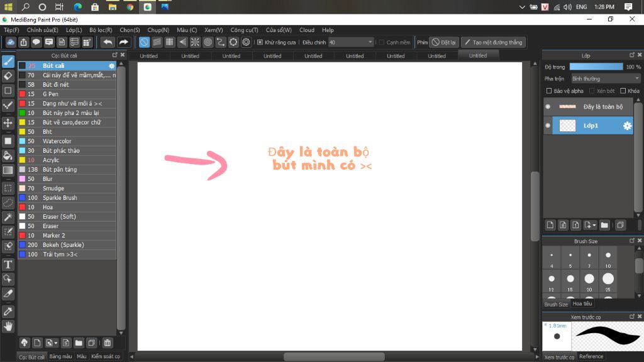Viewport: 644px width, 362px height.
Task: Delete brush with trash icon
Action: (107, 343)
